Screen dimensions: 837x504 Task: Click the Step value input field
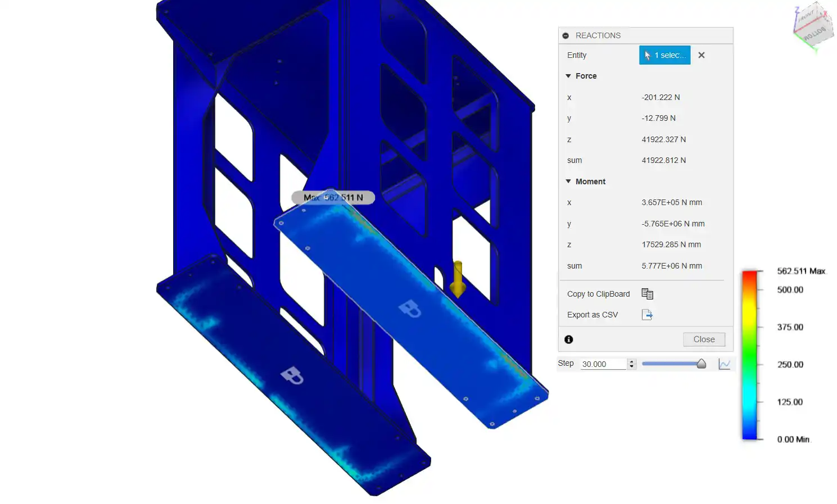pos(603,364)
